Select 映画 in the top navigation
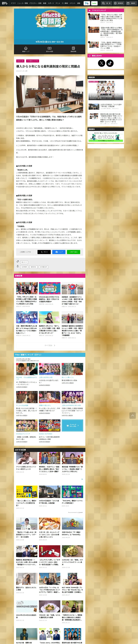The image size is (138, 644). tap(45, 3)
